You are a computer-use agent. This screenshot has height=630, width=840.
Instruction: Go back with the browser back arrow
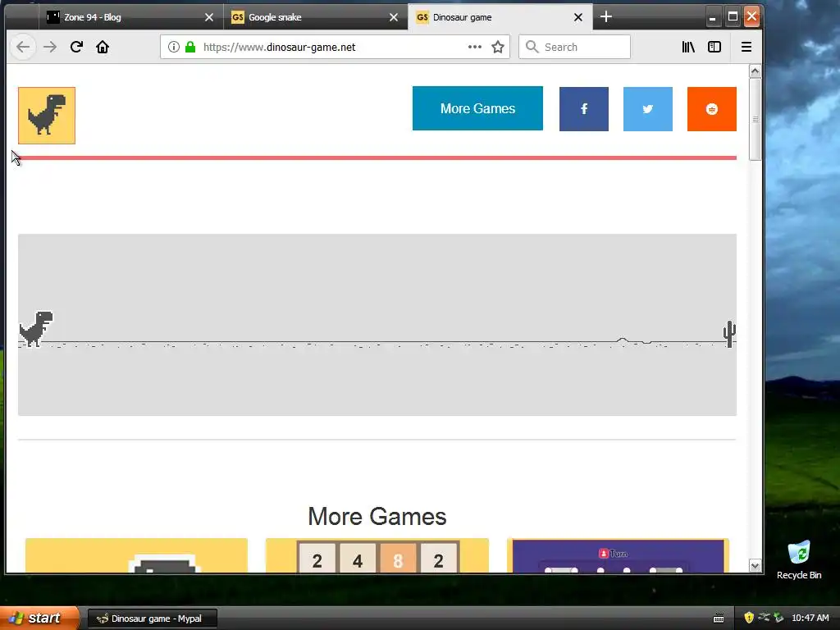(23, 47)
